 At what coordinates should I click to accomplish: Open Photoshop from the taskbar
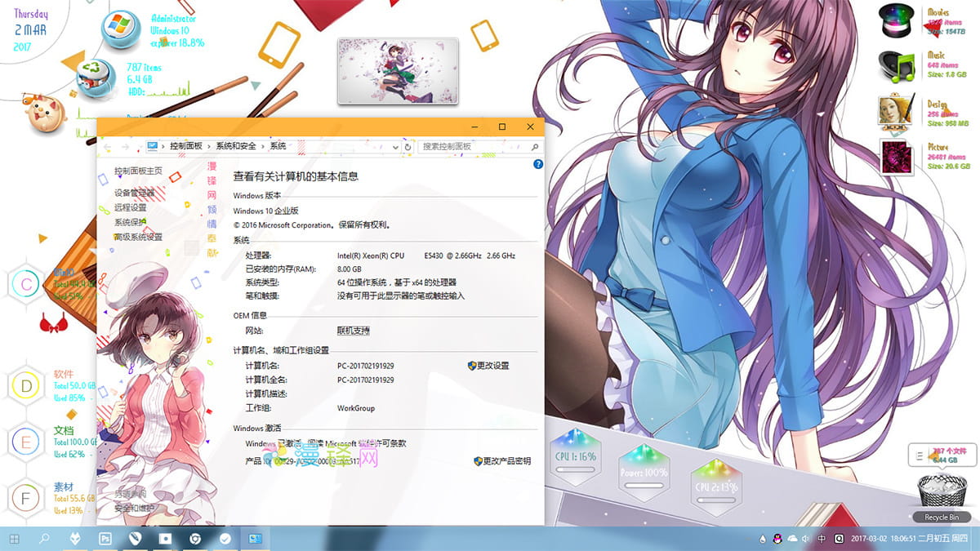105,539
